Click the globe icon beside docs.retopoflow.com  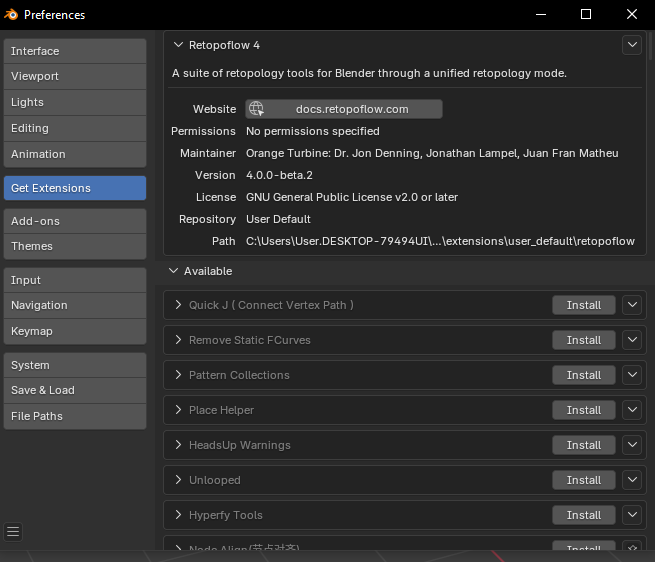256,109
